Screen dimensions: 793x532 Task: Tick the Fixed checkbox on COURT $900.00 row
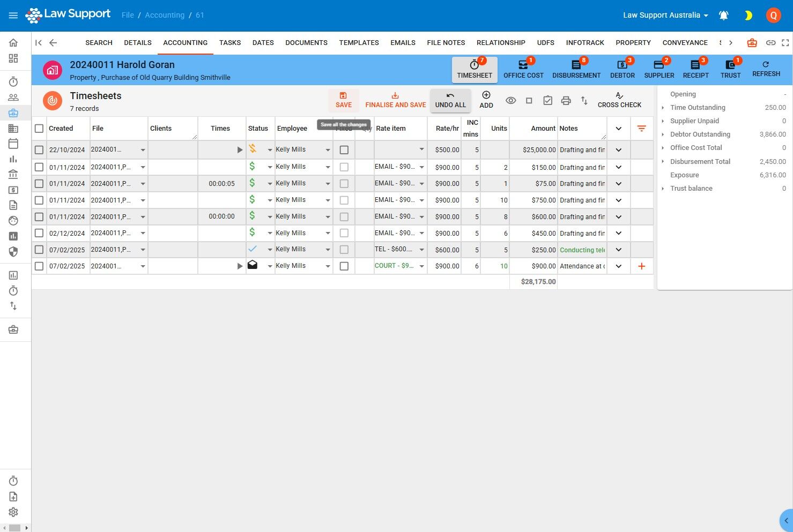tap(344, 266)
